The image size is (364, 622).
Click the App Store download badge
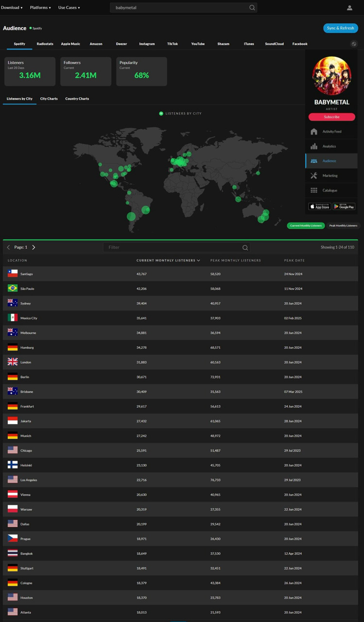(320, 207)
